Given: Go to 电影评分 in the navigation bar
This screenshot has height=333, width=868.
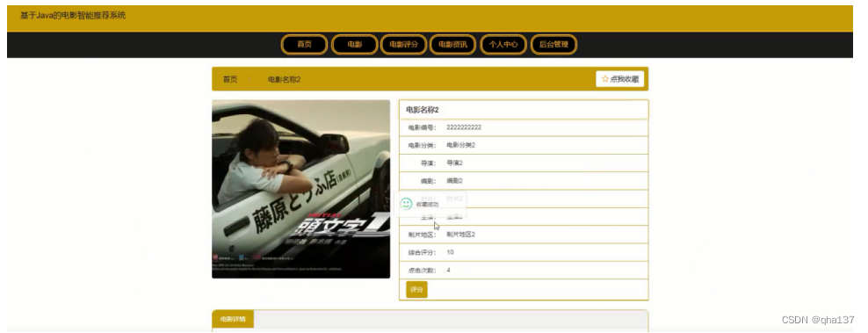Looking at the screenshot, I should point(403,44).
